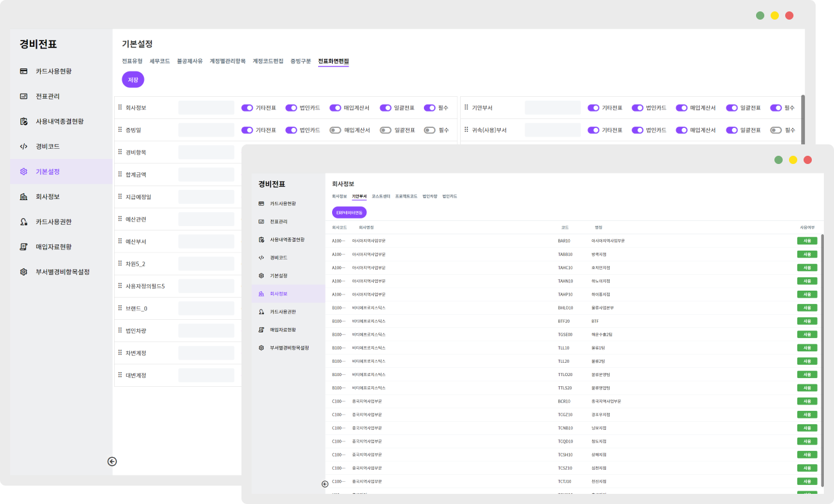Click 경비코드 code icon in front window sidebar
Image resolution: width=834 pixels, height=504 pixels.
point(261,258)
